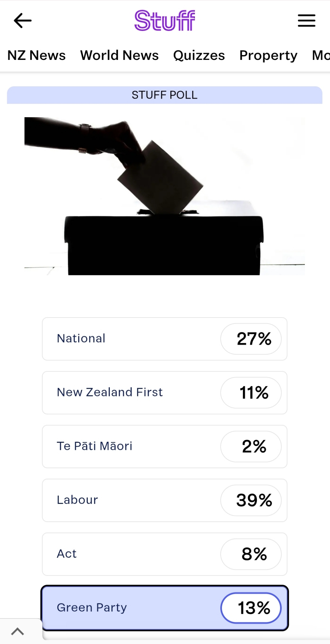
Task: Open the hamburger menu
Action: click(x=306, y=21)
